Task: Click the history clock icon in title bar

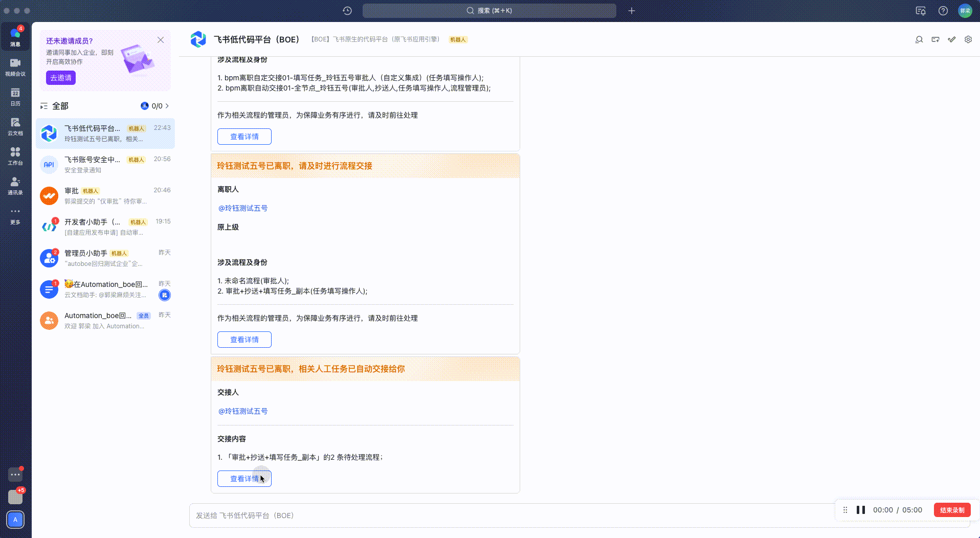Action: [347, 11]
